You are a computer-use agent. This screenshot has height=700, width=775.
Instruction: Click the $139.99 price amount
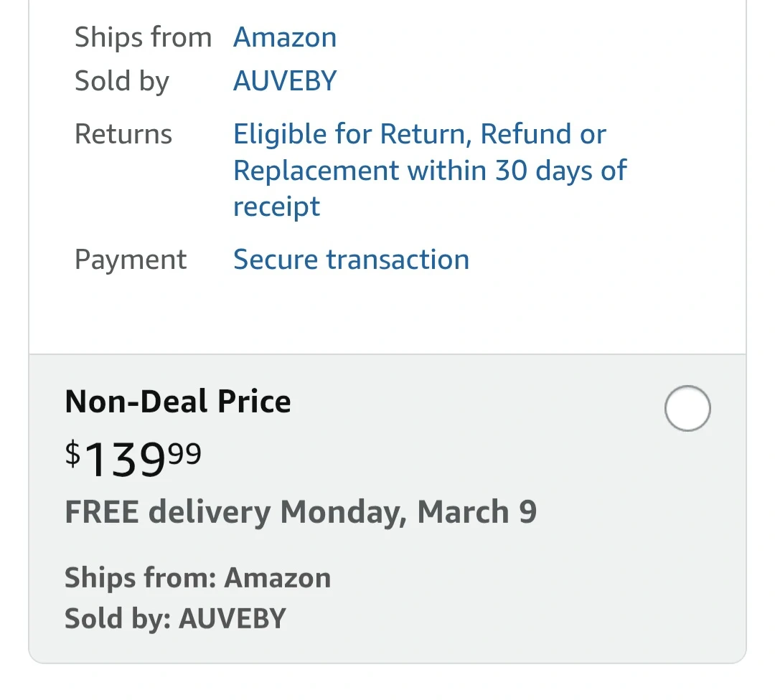tap(133, 459)
